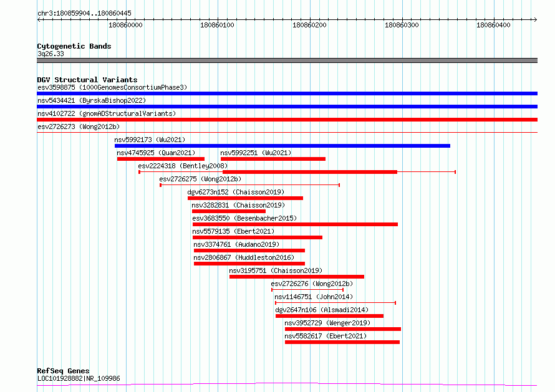Click the chr3:180859904..180860445 coordinate text
Image resolution: width=555 pixels, height=392 pixels.
coord(84,14)
